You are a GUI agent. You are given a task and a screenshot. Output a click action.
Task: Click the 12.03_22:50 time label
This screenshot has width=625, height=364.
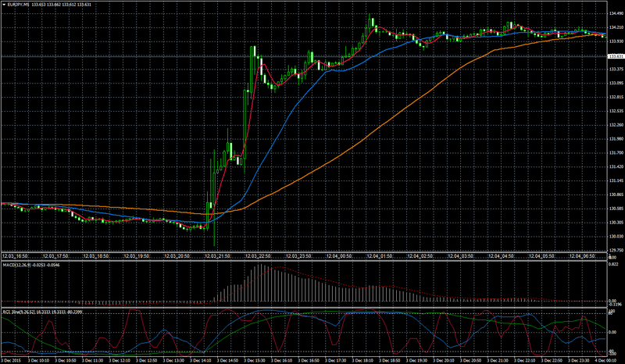coord(258,256)
